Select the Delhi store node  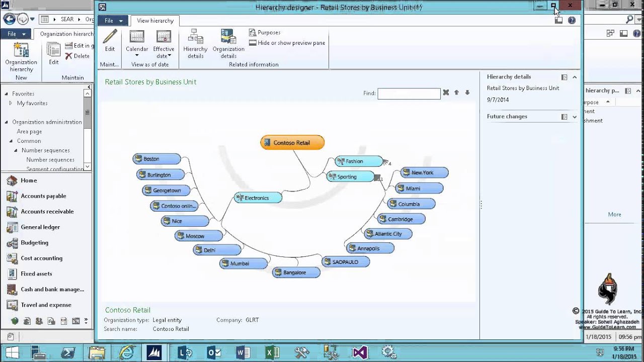point(217,250)
